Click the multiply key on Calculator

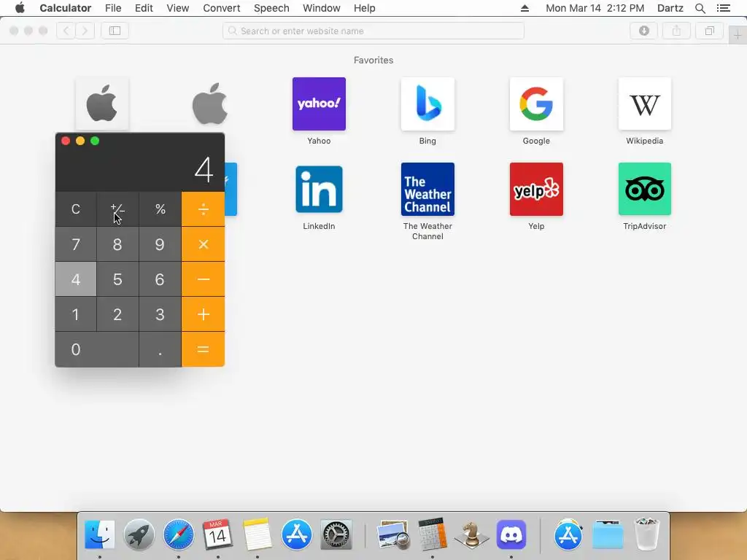[203, 244]
